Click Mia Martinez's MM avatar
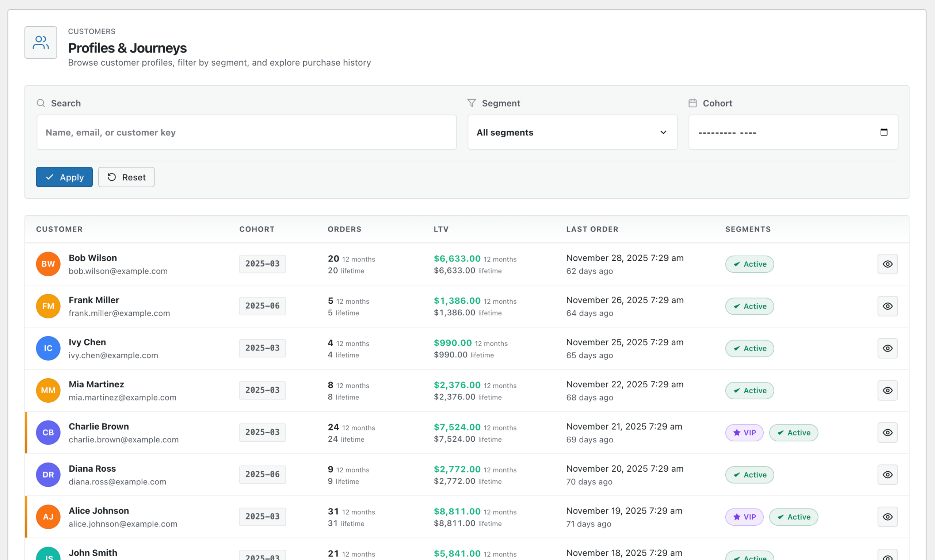The image size is (935, 560). click(x=48, y=390)
